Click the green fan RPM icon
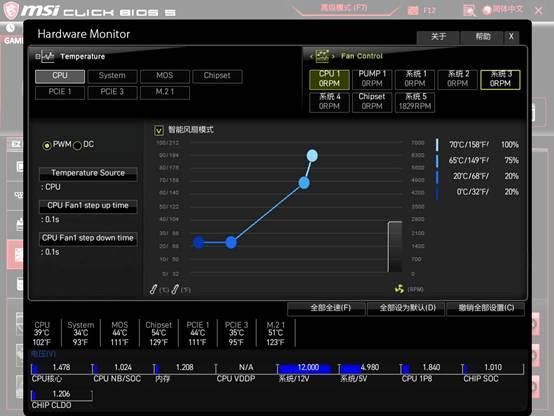 399,289
